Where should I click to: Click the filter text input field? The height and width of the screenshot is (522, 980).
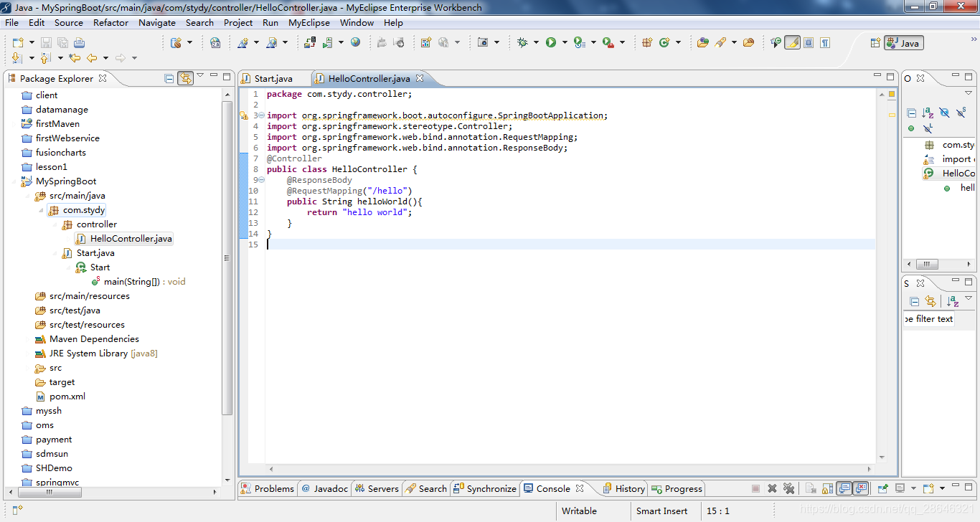pos(930,319)
